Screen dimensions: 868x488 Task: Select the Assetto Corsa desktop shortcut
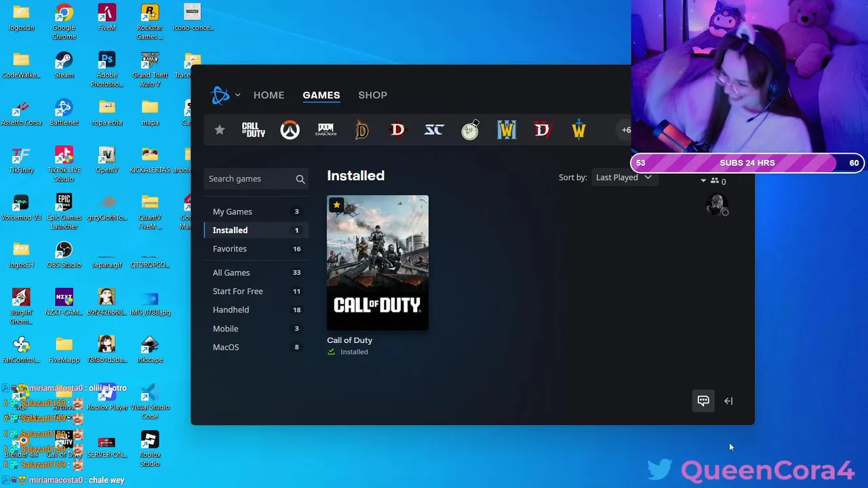[21, 113]
